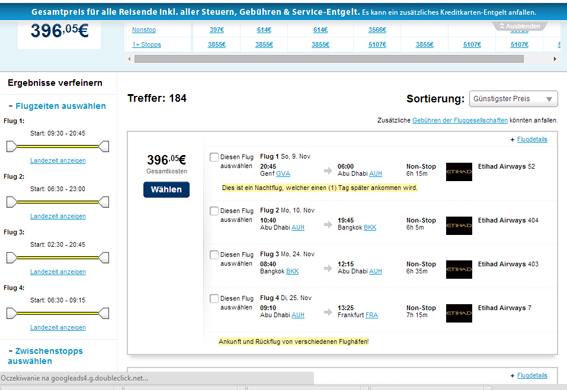Open the Sortierung Günstigster Preis dropdown

(513, 99)
